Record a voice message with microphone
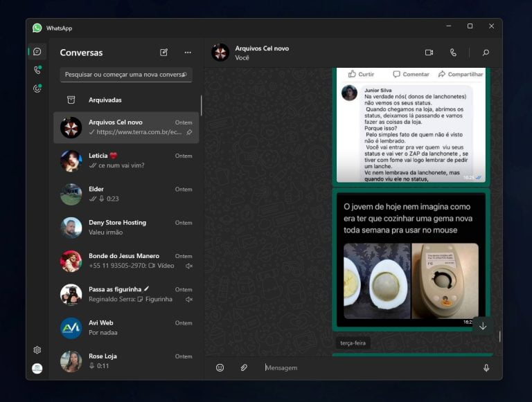Image resolution: width=532 pixels, height=402 pixels. pyautogui.click(x=486, y=368)
